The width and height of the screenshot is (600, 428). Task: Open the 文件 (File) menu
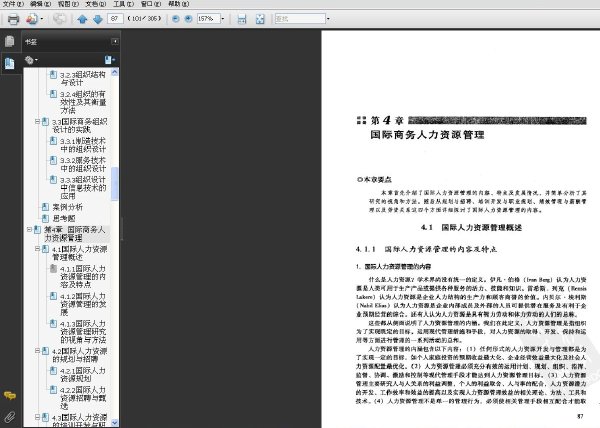[x=13, y=4]
